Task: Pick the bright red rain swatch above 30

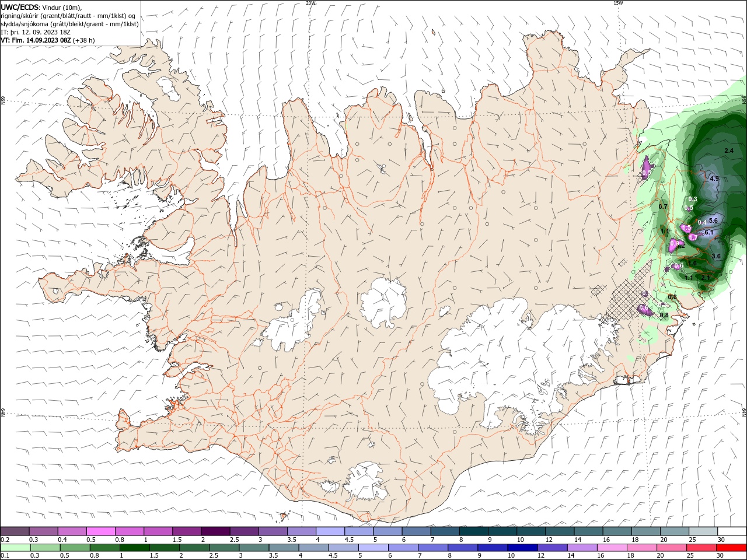Action: [731, 548]
